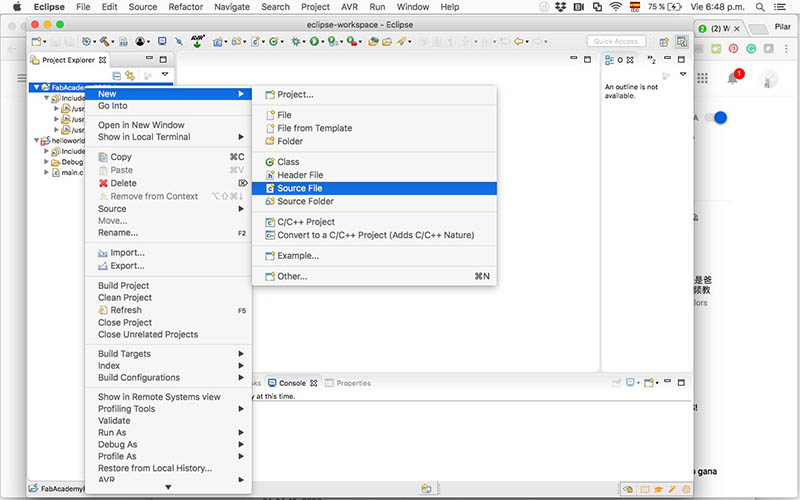Click Import... in context menu
The height and width of the screenshot is (500, 800).
168,253
